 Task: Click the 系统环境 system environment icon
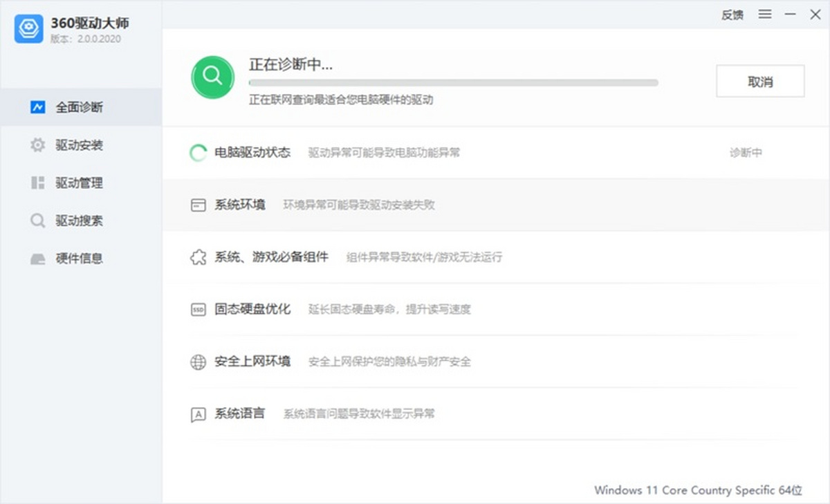pyautogui.click(x=196, y=205)
